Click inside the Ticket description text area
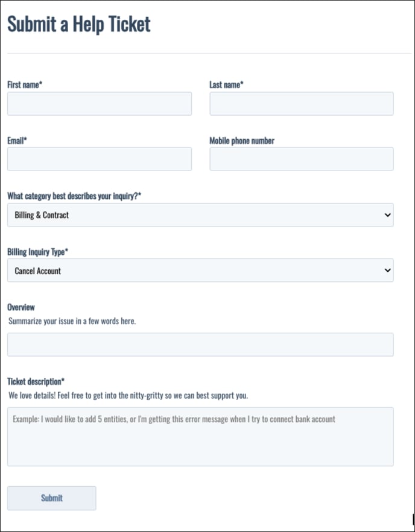This screenshot has height=532, width=415. 200,437
